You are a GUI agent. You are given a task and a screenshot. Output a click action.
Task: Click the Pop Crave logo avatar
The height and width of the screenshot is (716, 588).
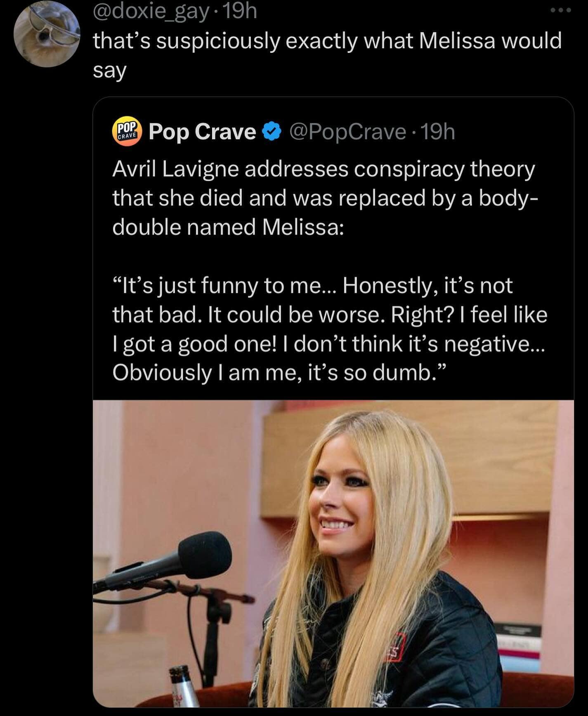click(127, 132)
